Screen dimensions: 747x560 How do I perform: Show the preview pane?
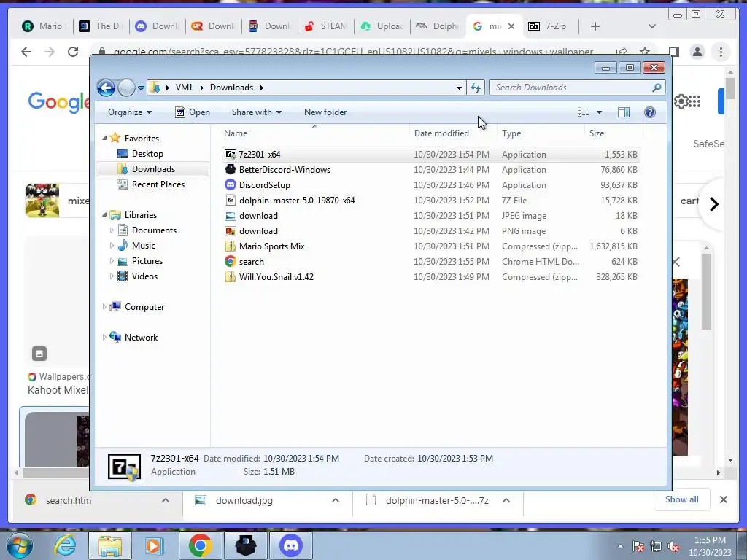coord(624,112)
